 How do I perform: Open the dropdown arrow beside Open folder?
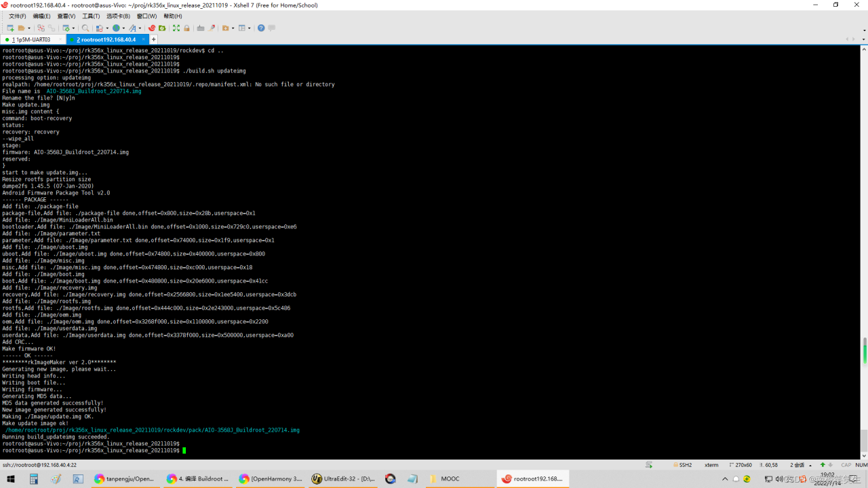[x=29, y=28]
